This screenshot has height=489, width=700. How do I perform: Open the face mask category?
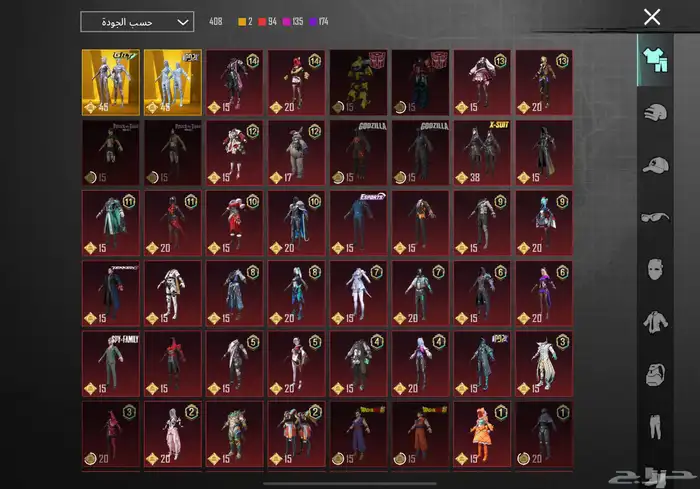click(654, 269)
